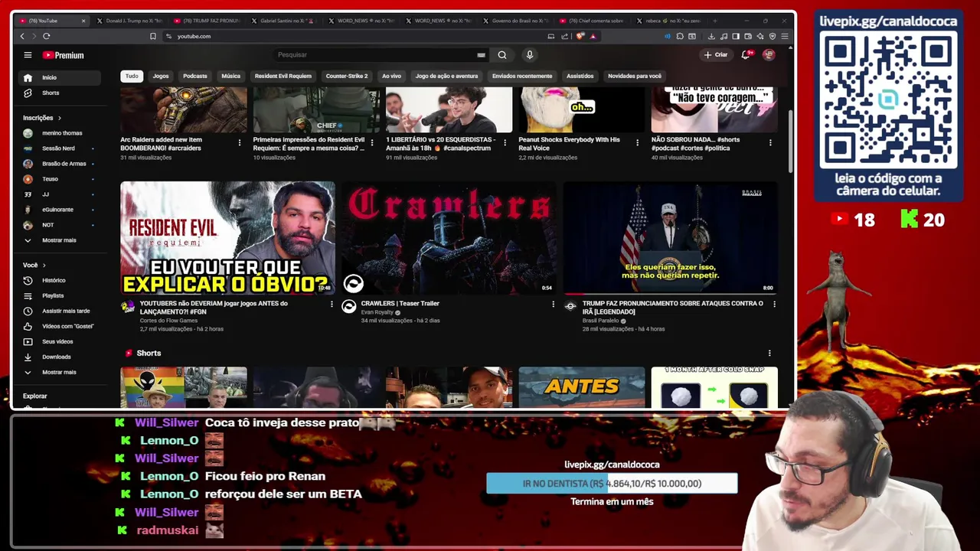Open Brasão de Armas subscription channel
This screenshot has height=551, width=980.
point(60,164)
